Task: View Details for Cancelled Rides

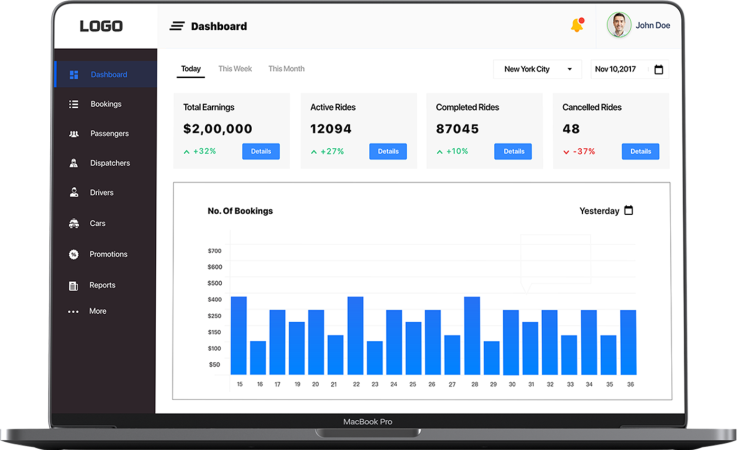Action: (x=640, y=151)
